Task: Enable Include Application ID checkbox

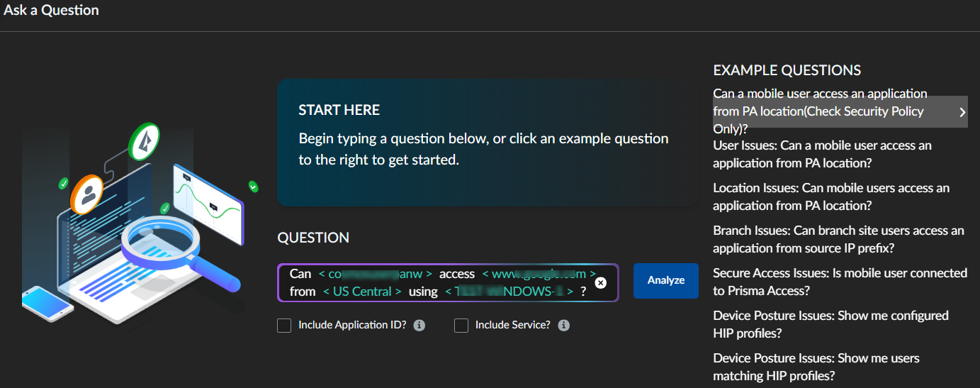Action: (x=284, y=326)
